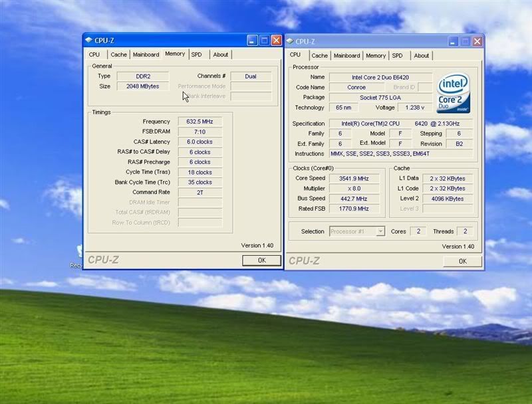
Task: Click the Rated FSB value 1770.9 MHz
Action: point(354,209)
